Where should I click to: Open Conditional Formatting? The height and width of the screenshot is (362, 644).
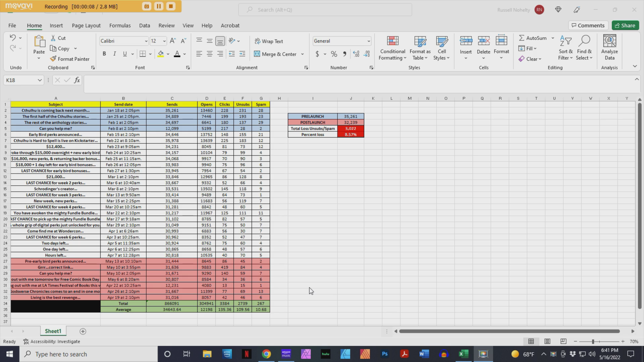(392, 49)
